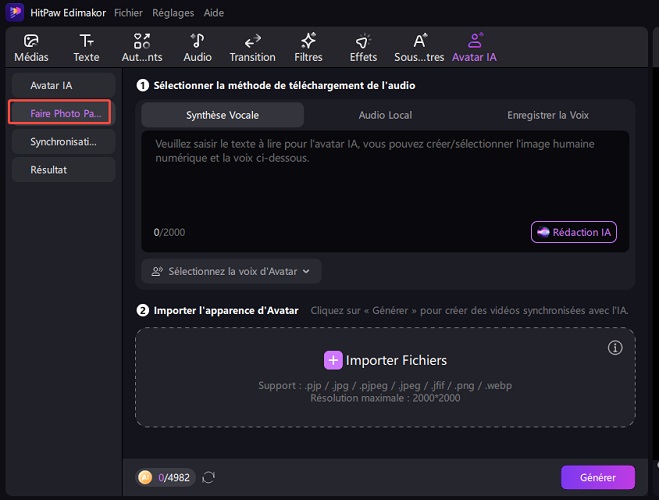Select the Synthèse Vocale tab

[x=222, y=115]
